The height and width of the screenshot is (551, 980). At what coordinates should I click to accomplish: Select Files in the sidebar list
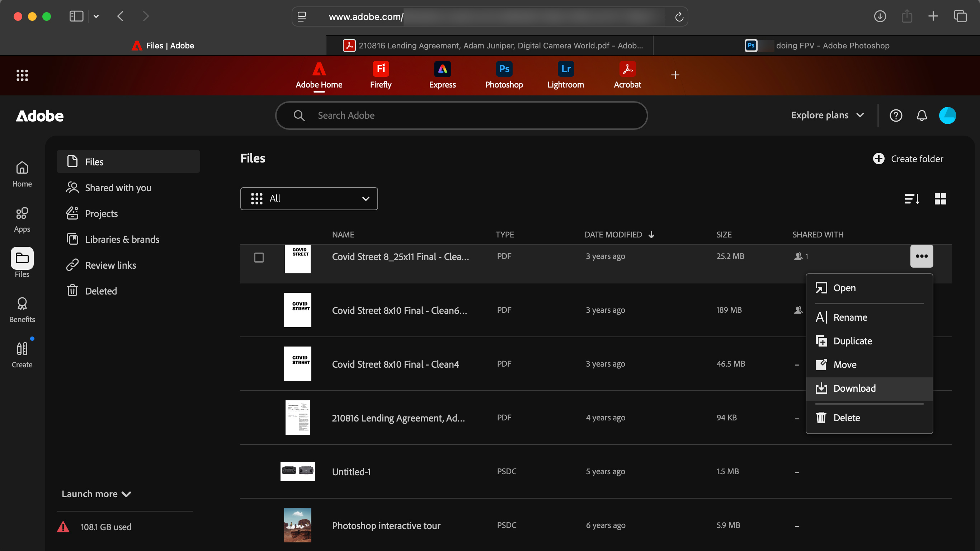[x=128, y=161]
